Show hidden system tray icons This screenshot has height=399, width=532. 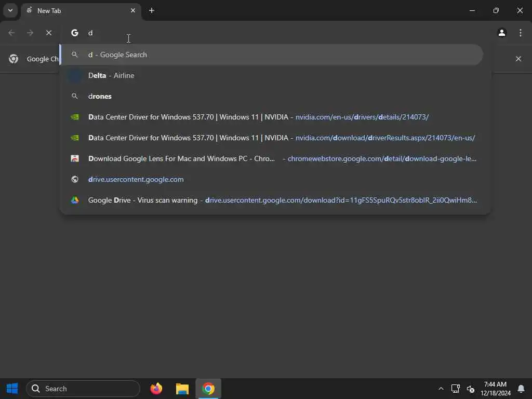[441, 389]
